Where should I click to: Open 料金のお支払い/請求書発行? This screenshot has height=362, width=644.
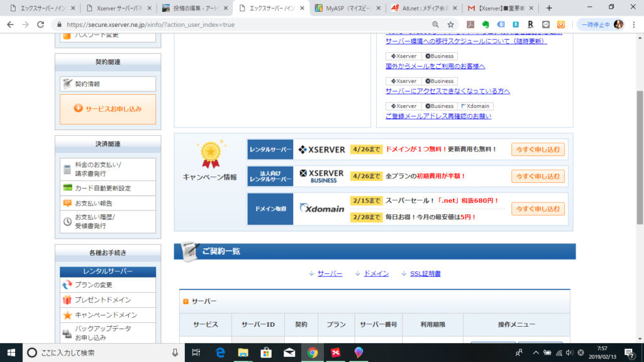(108, 169)
